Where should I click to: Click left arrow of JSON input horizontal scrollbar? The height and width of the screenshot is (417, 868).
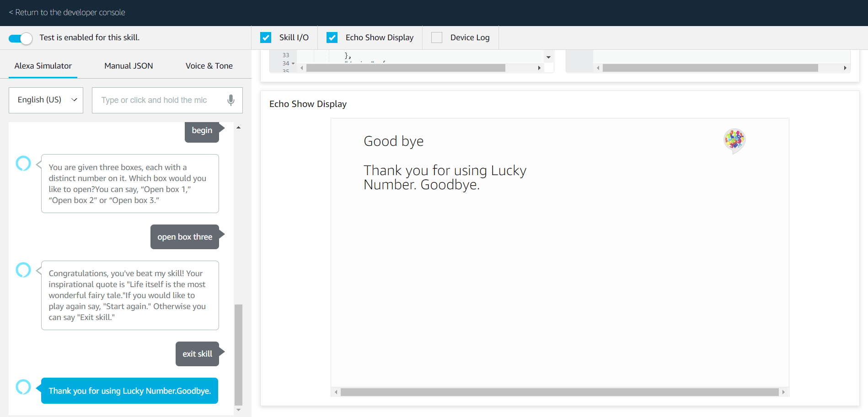302,68
